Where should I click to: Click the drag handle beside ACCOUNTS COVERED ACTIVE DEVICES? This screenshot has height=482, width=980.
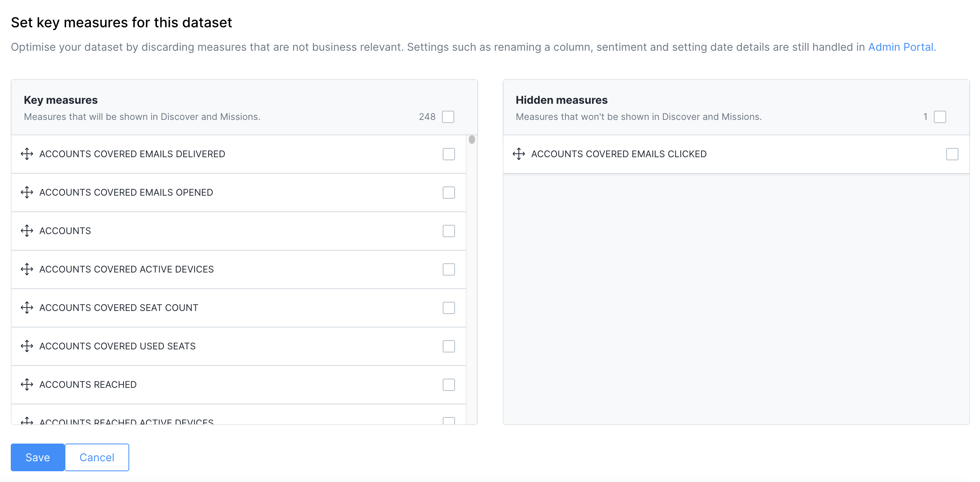coord(27,269)
